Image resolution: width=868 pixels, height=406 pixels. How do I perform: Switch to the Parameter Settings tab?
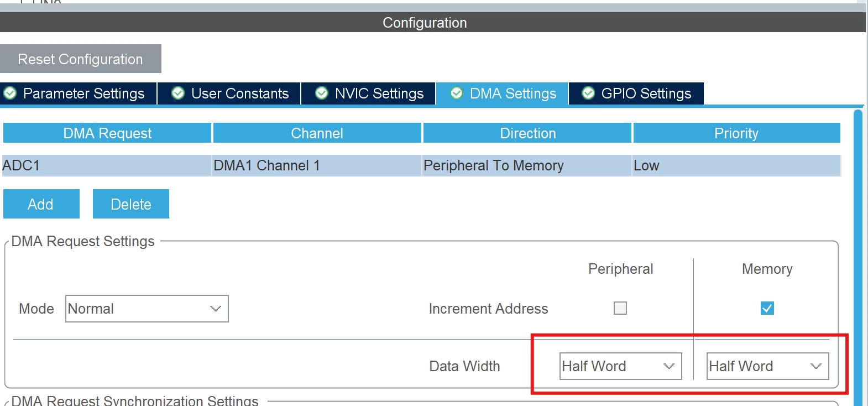click(x=79, y=93)
